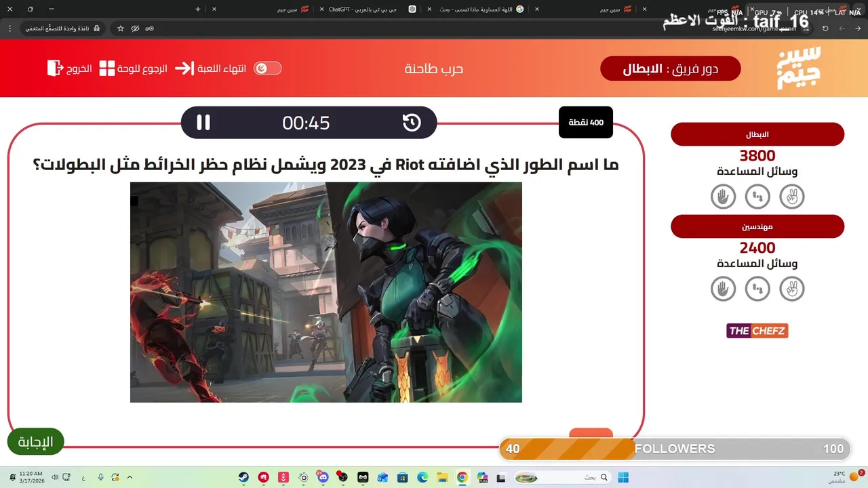Open the Windows Start menu
The height and width of the screenshot is (488, 868).
tap(623, 477)
